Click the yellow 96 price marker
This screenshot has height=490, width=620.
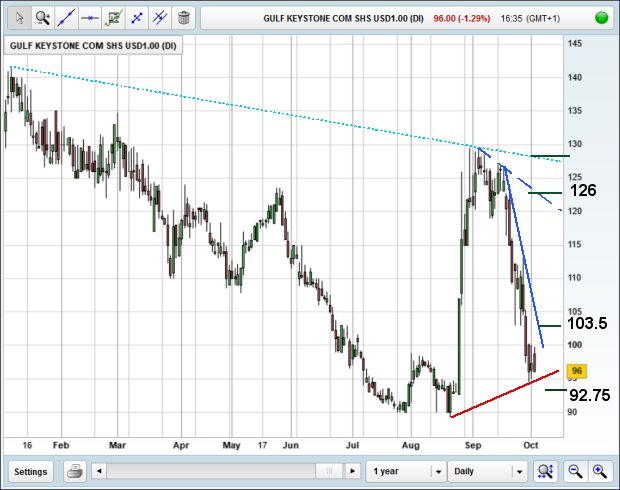point(577,371)
